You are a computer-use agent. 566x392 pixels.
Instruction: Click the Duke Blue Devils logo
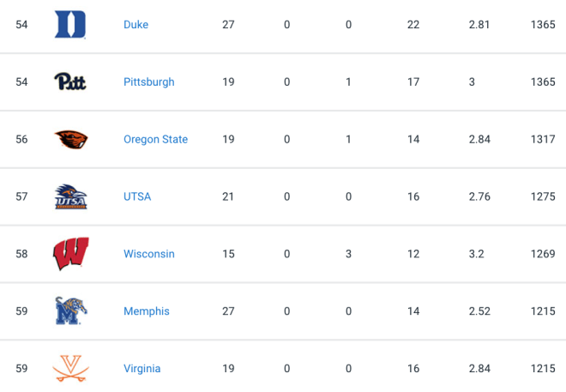click(x=70, y=25)
